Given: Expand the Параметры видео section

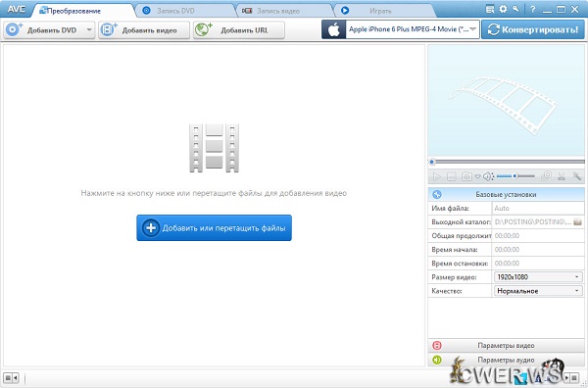Looking at the screenshot, I should [x=507, y=345].
